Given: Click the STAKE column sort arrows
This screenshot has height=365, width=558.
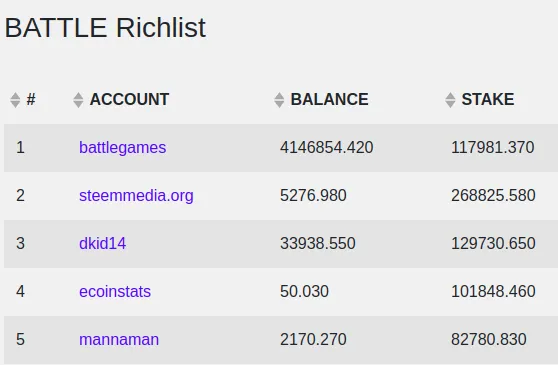Looking at the screenshot, I should 450,100.
